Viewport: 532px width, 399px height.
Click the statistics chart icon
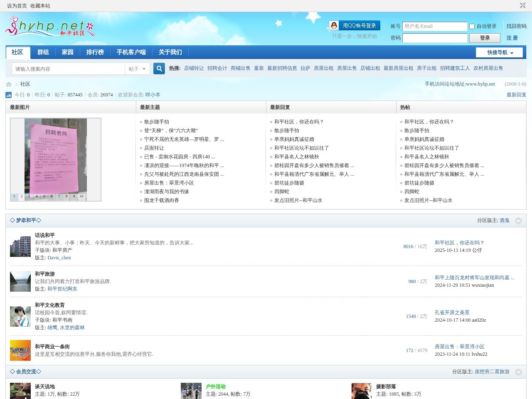(9, 95)
